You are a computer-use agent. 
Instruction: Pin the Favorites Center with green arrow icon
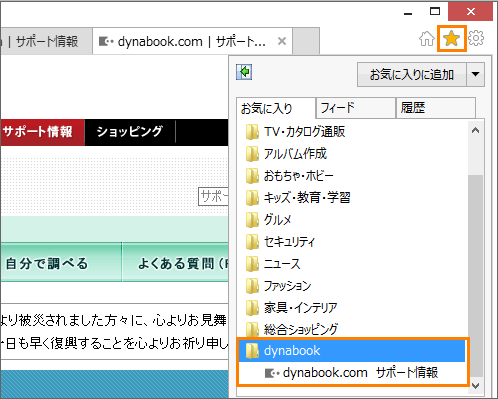(244, 72)
